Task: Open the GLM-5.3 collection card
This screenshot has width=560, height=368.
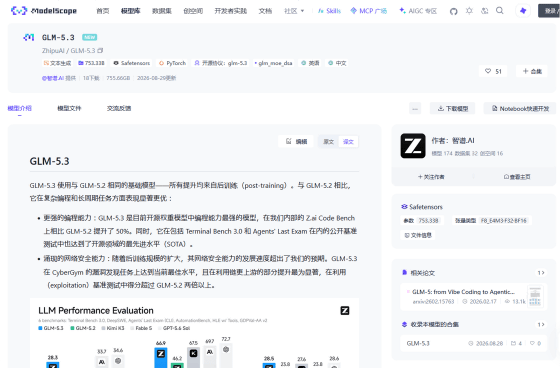Action: (474, 343)
